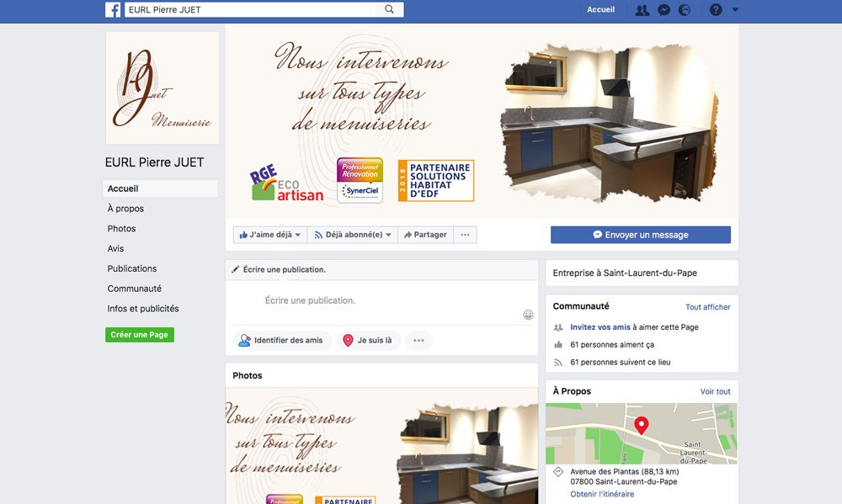Click the EURL Pierre JUET page name
The width and height of the screenshot is (842, 504).
[155, 162]
